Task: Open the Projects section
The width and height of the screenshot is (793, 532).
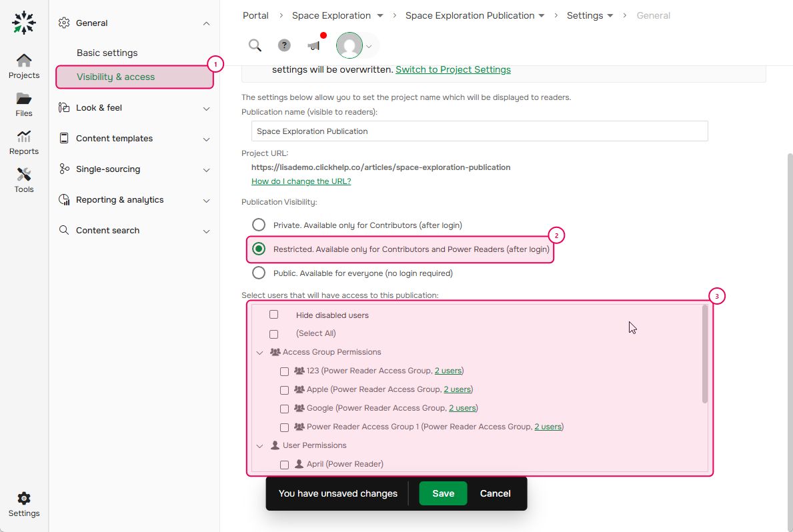Action: coord(24,66)
